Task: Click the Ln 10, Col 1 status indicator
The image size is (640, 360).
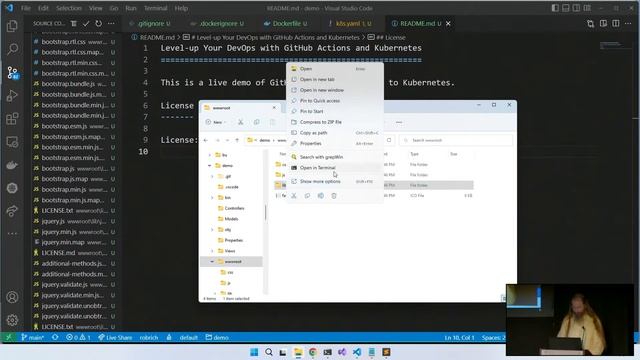Action: 459,338
